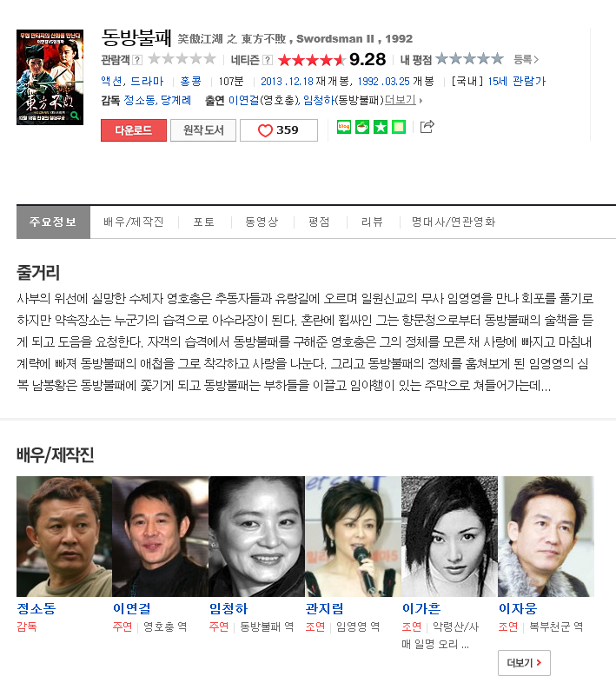
Task: Rate with the 내 평점 stars
Action: (469, 58)
